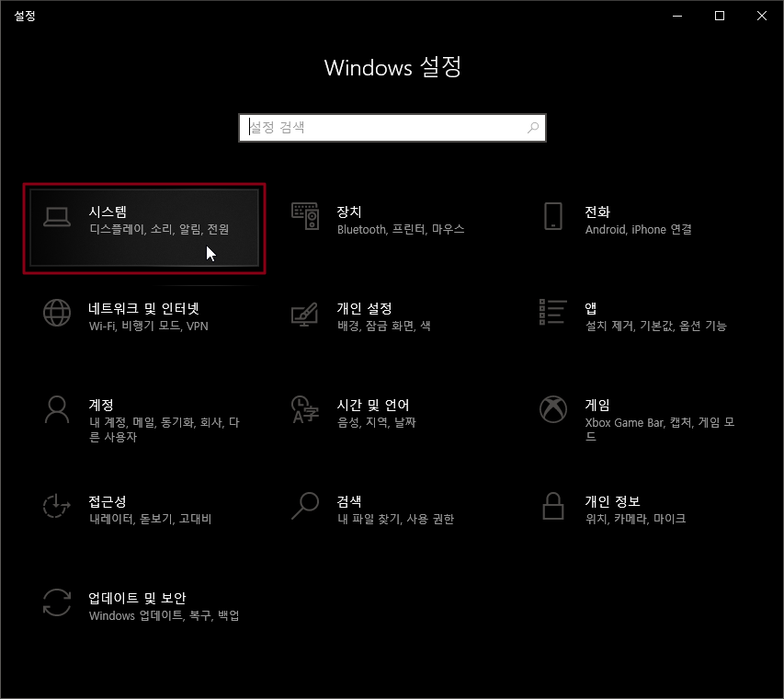Click text Bluetooth, 프린터, 마우스
This screenshot has height=699, width=784.
pyautogui.click(x=401, y=229)
